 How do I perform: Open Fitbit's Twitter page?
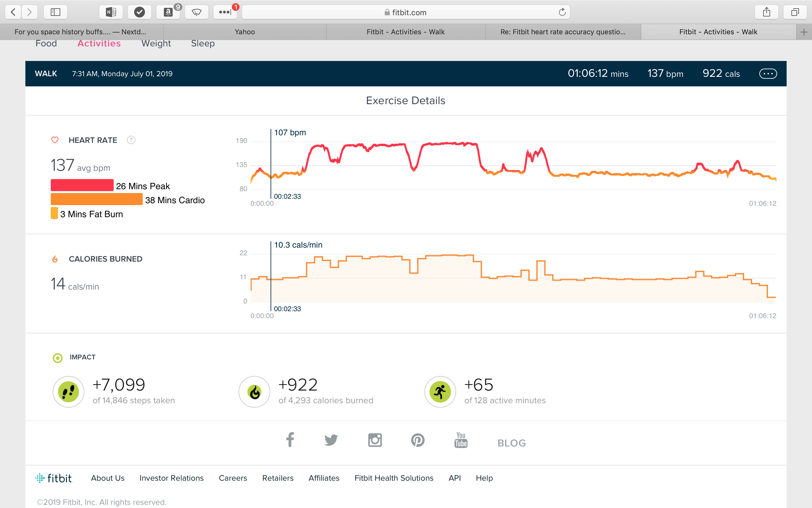click(x=331, y=440)
